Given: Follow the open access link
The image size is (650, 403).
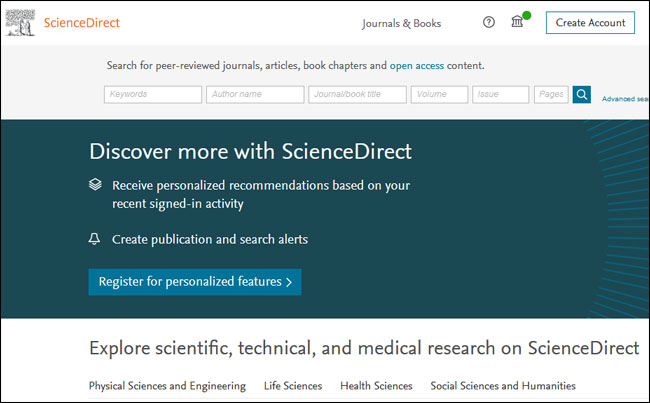Looking at the screenshot, I should point(417,66).
